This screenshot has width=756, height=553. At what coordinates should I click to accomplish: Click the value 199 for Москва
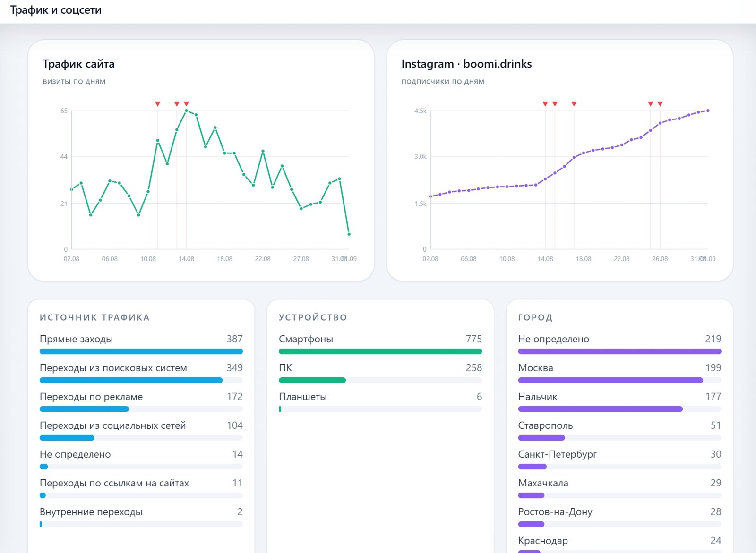(x=713, y=368)
